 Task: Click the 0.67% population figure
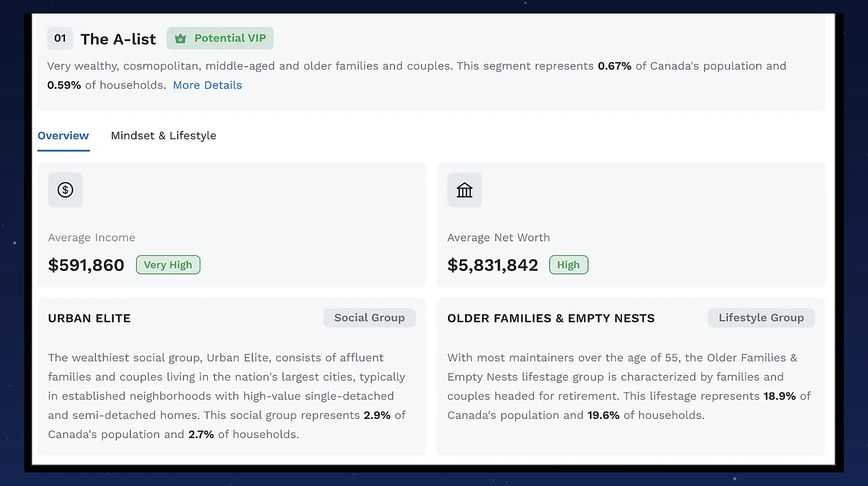615,66
